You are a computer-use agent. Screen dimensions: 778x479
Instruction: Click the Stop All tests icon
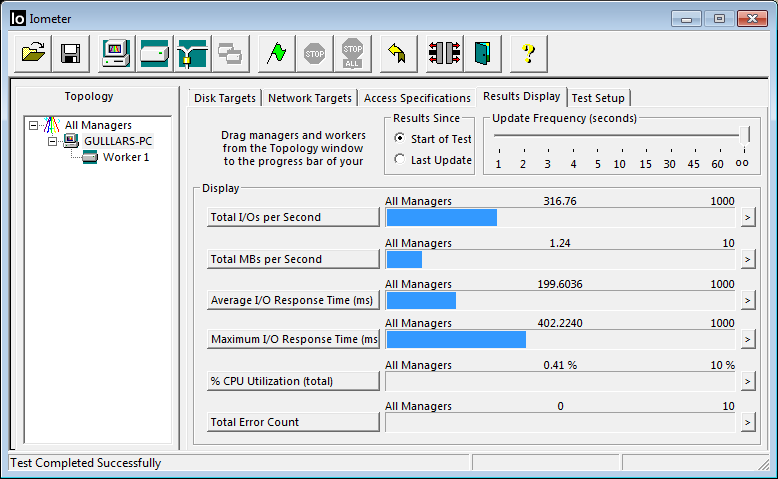[x=352, y=53]
